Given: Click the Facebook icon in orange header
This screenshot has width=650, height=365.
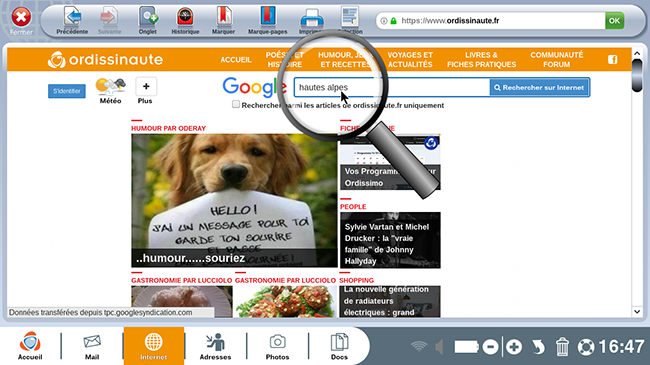Looking at the screenshot, I should click(x=612, y=60).
